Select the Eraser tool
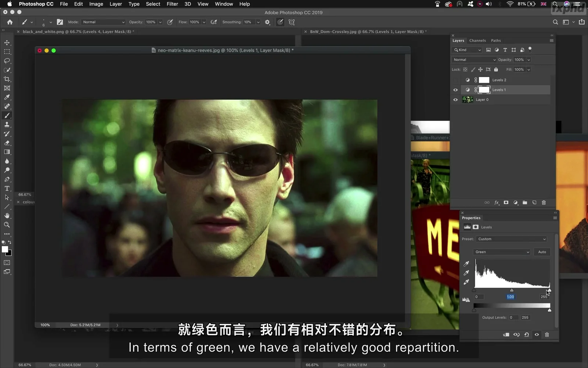588x368 pixels. point(7,143)
